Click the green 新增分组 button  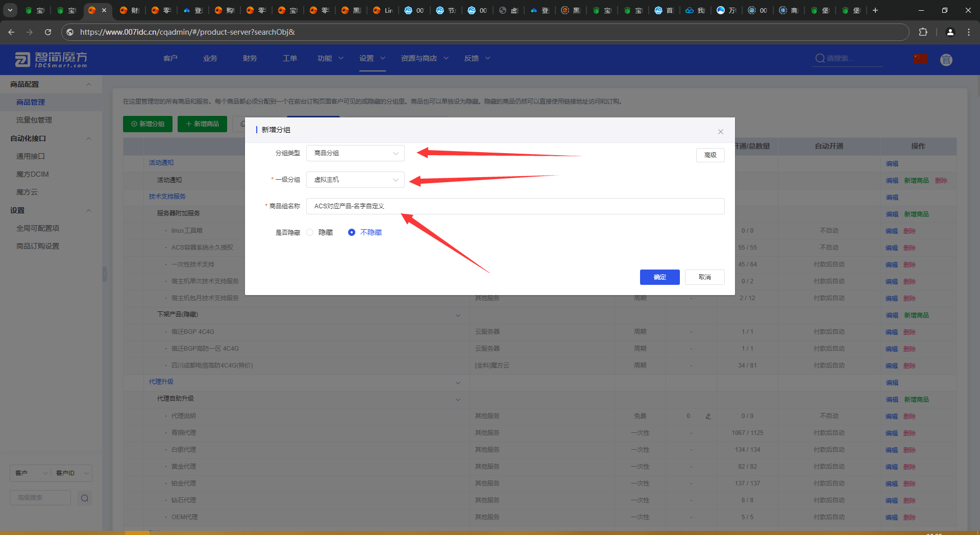pyautogui.click(x=148, y=124)
